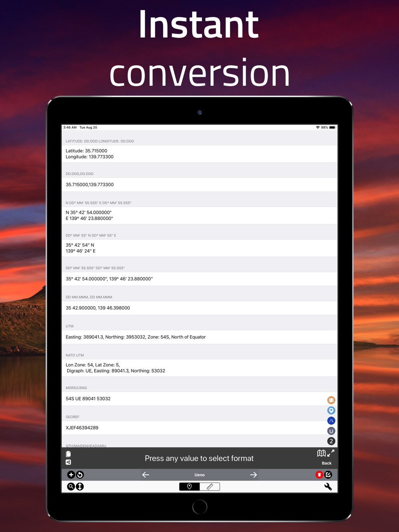Delete location with red trash icon

[x=319, y=475]
